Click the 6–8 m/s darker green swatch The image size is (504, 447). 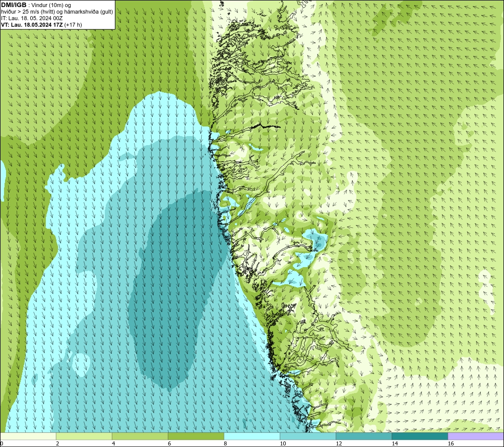pos(196,436)
